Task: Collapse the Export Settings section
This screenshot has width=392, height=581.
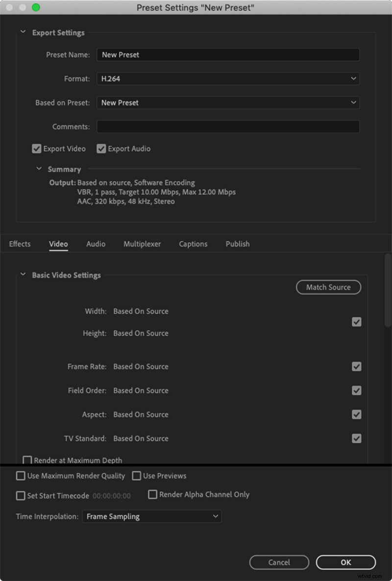Action: [23, 32]
